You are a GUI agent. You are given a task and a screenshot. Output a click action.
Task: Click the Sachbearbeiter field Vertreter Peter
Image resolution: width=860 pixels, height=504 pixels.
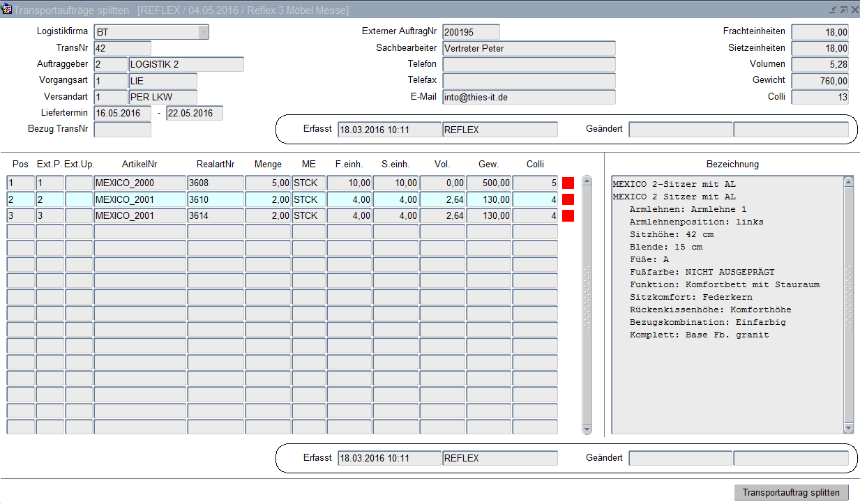tap(529, 48)
